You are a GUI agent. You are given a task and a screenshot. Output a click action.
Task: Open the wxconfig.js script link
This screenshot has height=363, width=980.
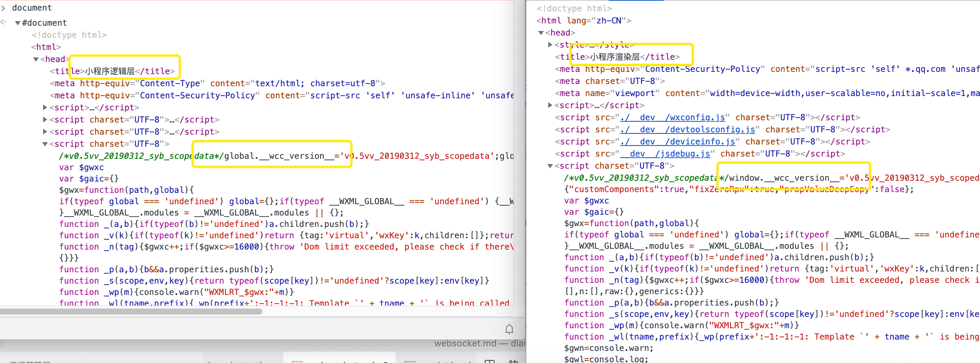tap(672, 117)
